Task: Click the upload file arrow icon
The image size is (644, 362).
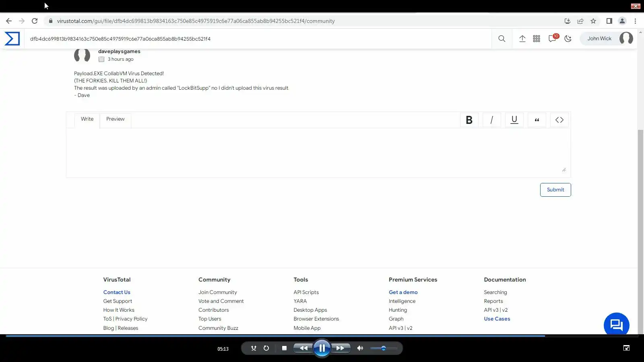Action: pos(522,39)
